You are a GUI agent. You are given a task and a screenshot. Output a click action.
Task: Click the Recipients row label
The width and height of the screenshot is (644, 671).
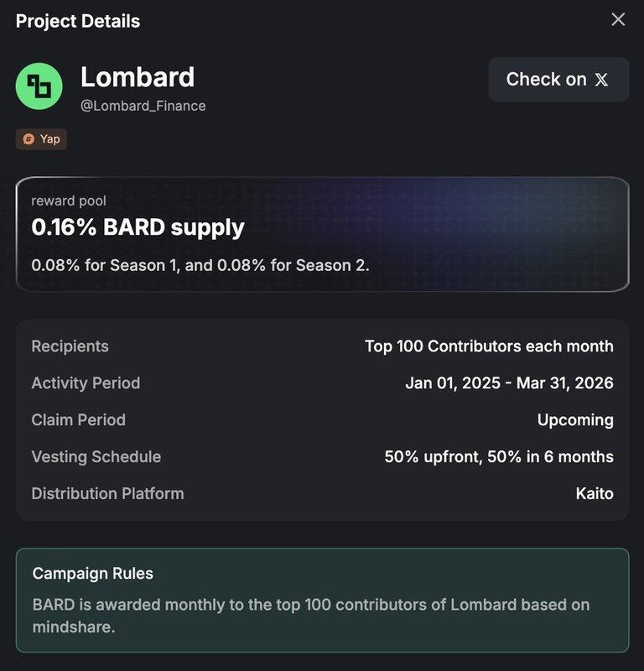tap(70, 346)
